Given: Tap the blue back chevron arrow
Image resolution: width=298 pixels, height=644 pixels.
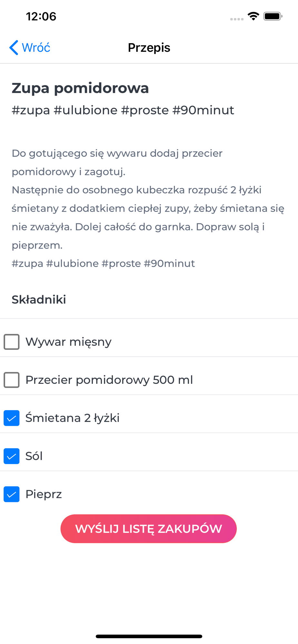Looking at the screenshot, I should (14, 48).
